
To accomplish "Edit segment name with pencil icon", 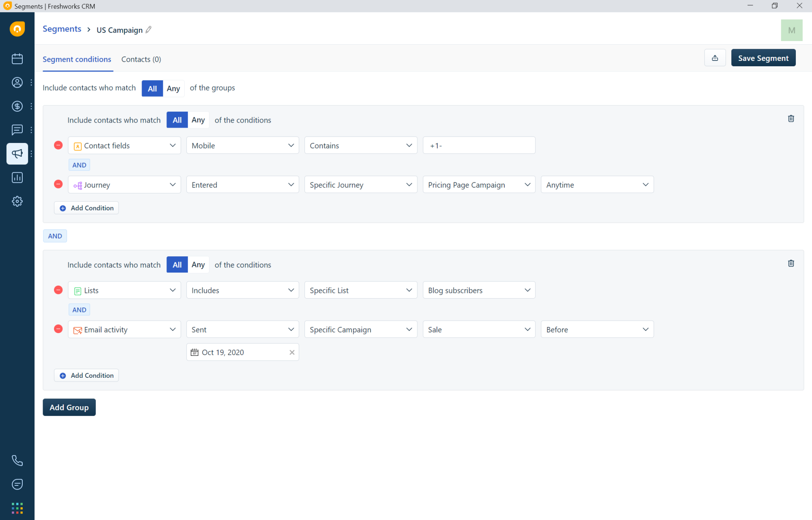I will (x=149, y=30).
